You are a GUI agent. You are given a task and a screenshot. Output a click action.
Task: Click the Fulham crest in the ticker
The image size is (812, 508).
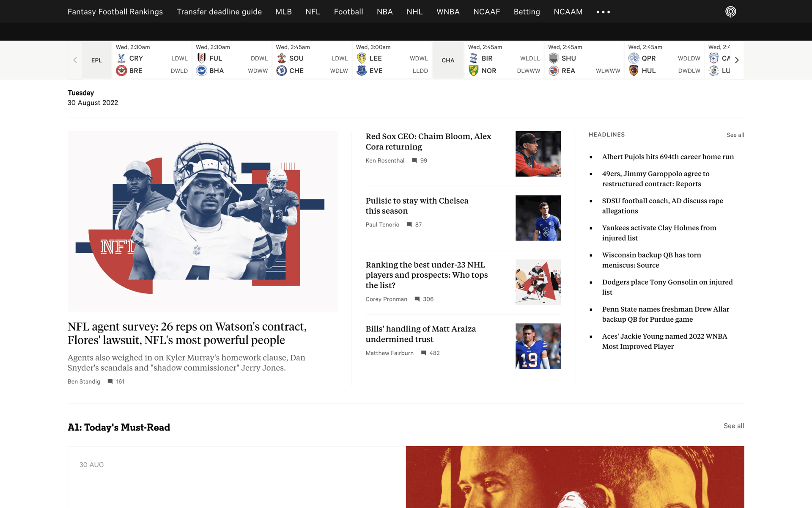point(201,58)
